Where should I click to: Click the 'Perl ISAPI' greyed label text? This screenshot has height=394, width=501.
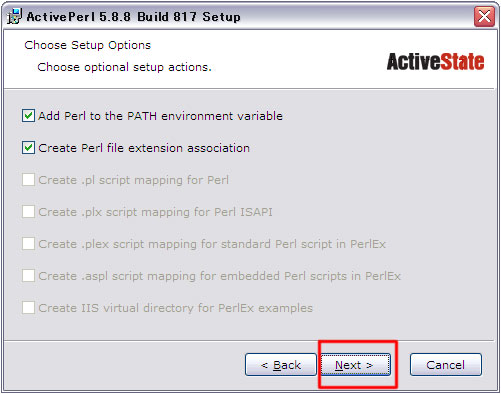tap(243, 212)
